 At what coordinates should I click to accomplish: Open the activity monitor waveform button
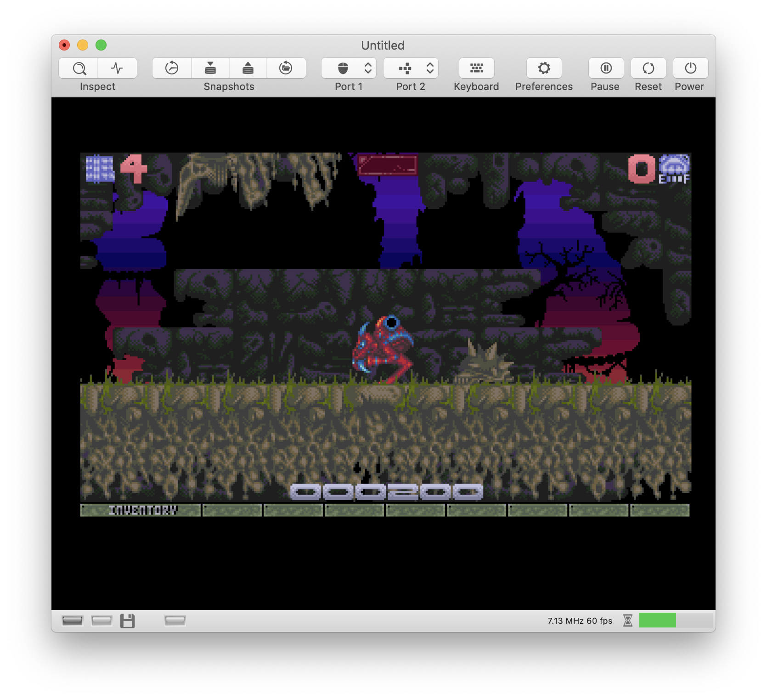pos(118,68)
